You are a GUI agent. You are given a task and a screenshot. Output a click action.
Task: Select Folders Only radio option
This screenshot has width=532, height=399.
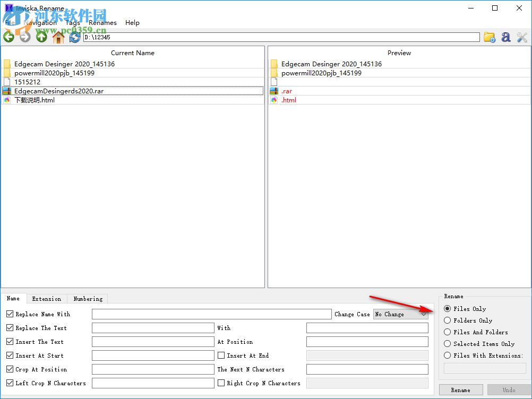pos(448,320)
